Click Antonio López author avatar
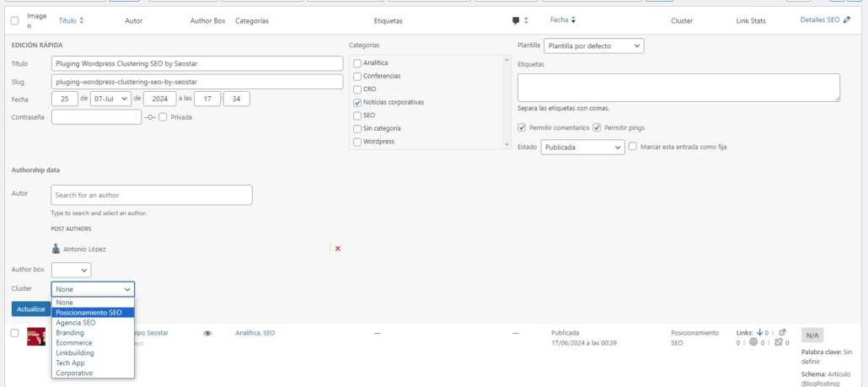The width and height of the screenshot is (868, 387). pos(56,249)
